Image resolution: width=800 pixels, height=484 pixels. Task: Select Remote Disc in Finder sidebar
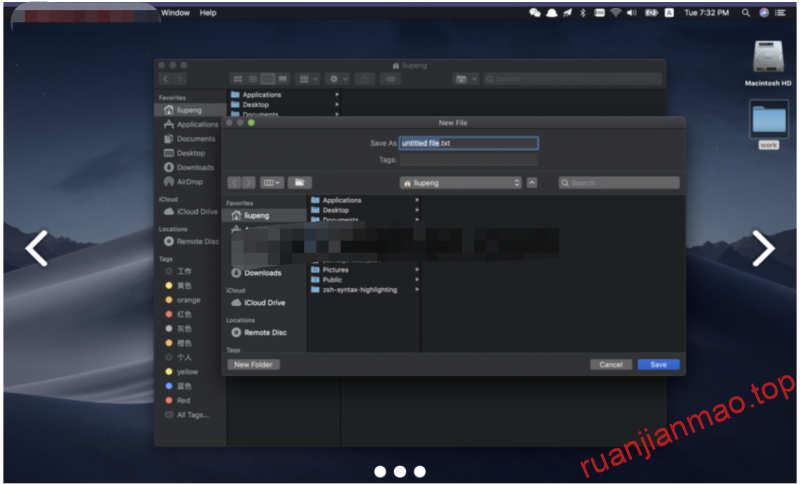[x=190, y=241]
